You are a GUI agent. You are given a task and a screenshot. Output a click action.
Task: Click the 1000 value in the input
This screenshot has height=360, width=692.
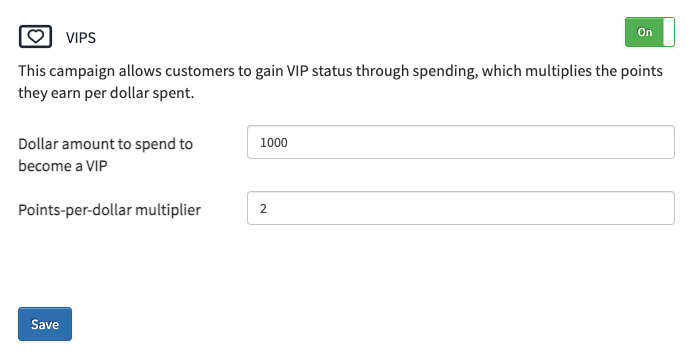coord(274,142)
